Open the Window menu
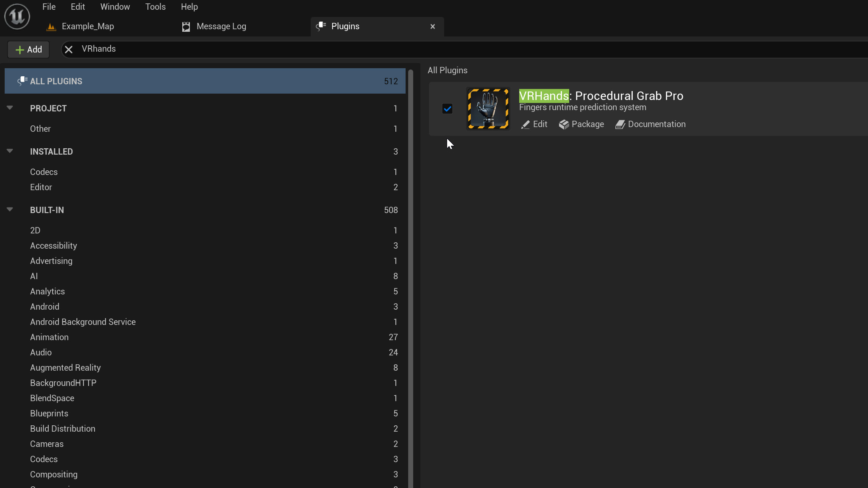Screen dimensions: 868x488 pyautogui.click(x=115, y=7)
